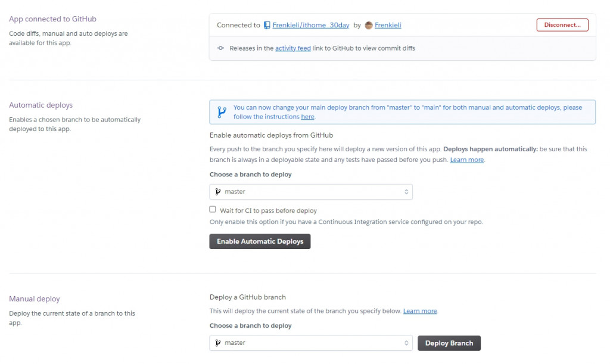
Task: Visit the Frenkieli user profile link
Action: [x=388, y=25]
